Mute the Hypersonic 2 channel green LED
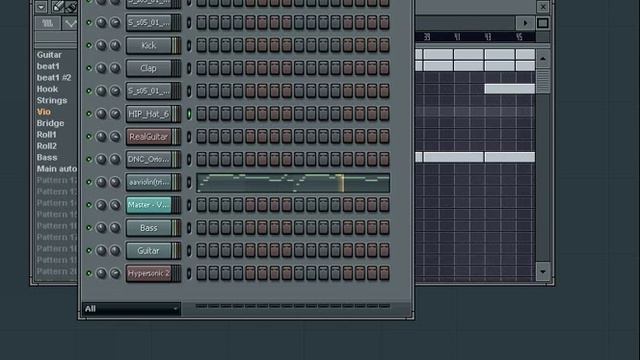Screen dimensions: 640x360 89,273
